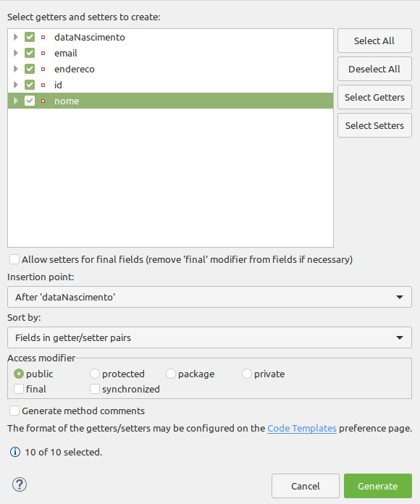The width and height of the screenshot is (420, 504).
Task: Click the Generate button
Action: [378, 486]
